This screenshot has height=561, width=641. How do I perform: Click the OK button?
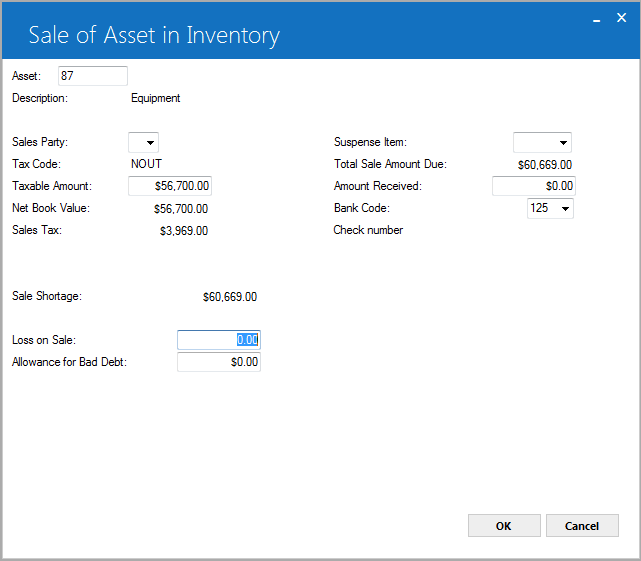point(504,526)
